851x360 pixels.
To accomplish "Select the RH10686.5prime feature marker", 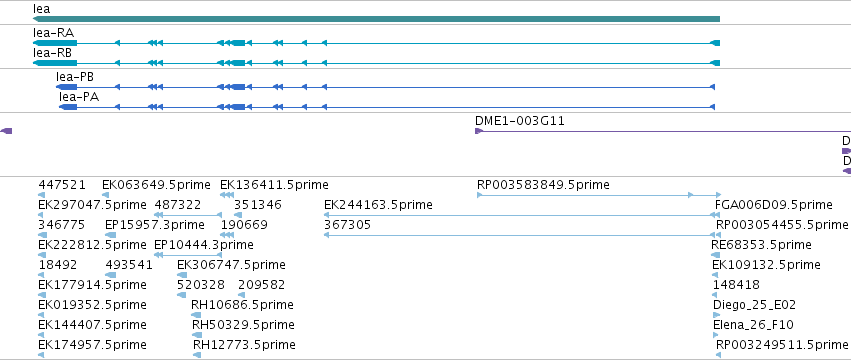I will point(195,315).
